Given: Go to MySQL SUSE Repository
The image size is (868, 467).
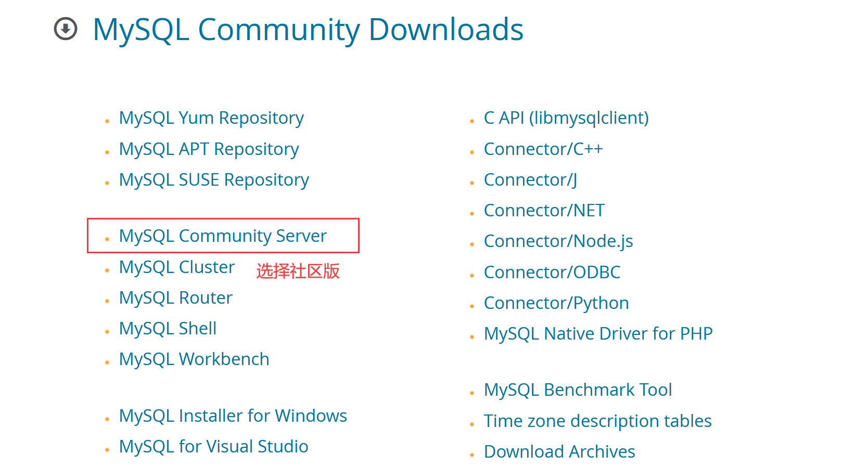Looking at the screenshot, I should [214, 180].
